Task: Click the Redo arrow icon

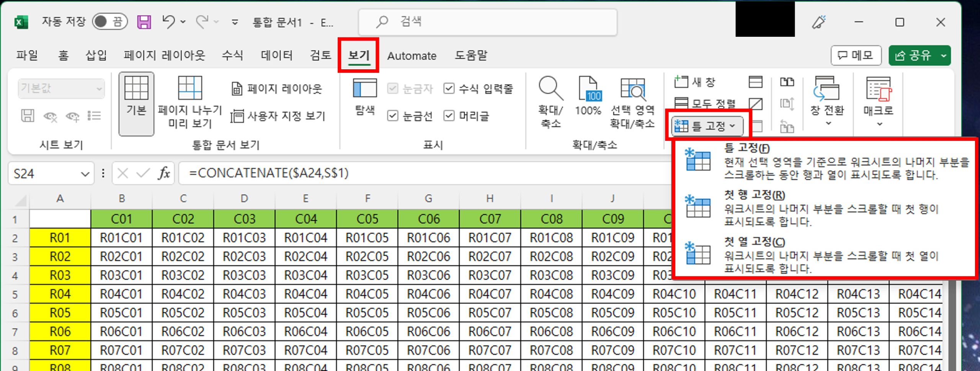Action: coord(202,21)
